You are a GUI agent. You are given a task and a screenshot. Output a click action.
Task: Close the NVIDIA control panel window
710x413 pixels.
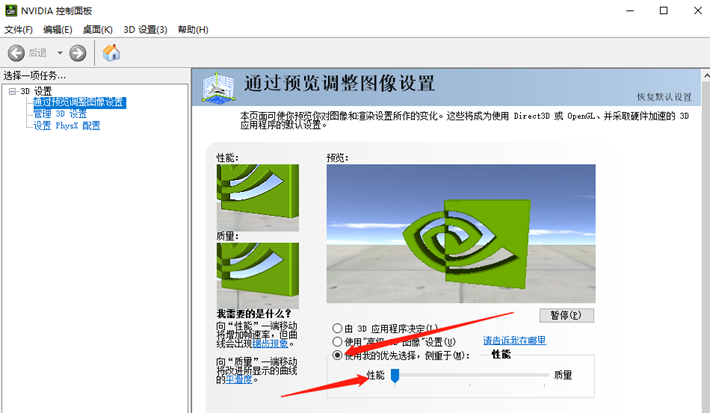(698, 11)
